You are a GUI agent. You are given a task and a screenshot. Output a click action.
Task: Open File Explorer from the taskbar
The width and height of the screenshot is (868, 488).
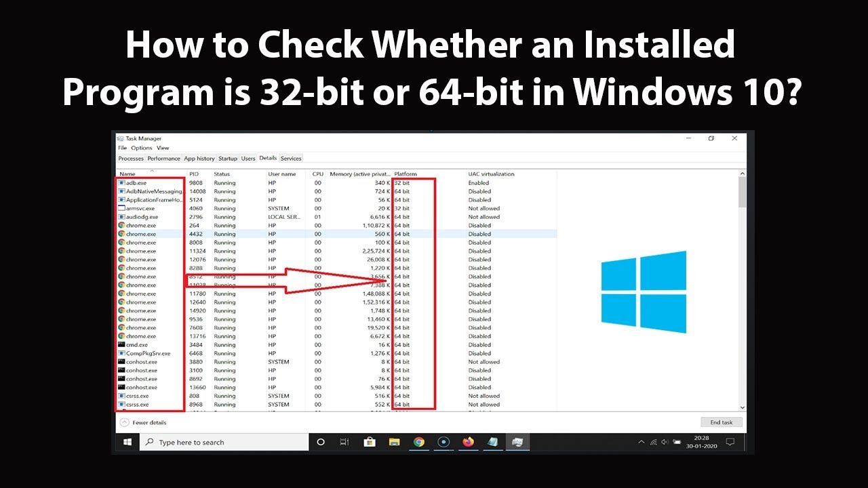394,442
